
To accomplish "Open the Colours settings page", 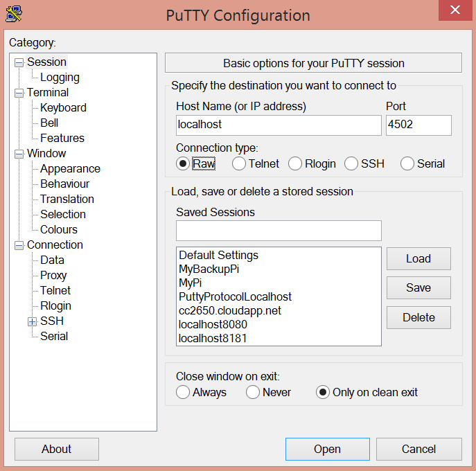I will tap(59, 229).
